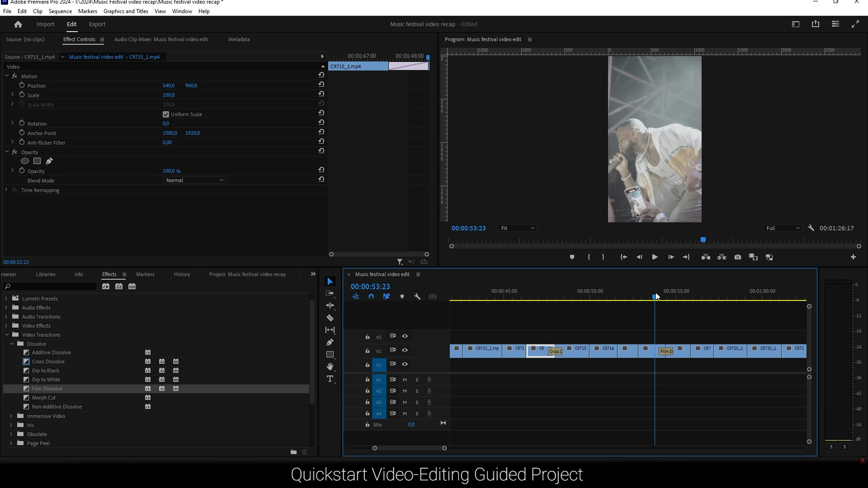This screenshot has height=488, width=868.
Task: Hide track V2 with eye icon
Action: coord(405,350)
